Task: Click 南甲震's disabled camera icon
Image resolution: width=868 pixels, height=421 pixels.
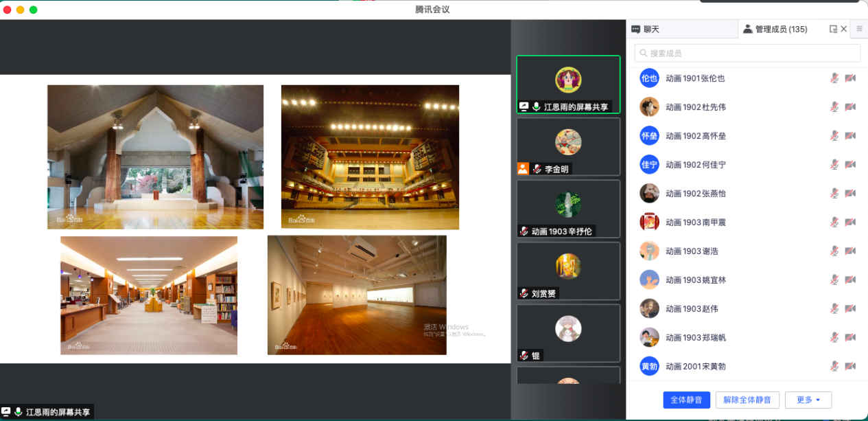Action: tap(850, 223)
